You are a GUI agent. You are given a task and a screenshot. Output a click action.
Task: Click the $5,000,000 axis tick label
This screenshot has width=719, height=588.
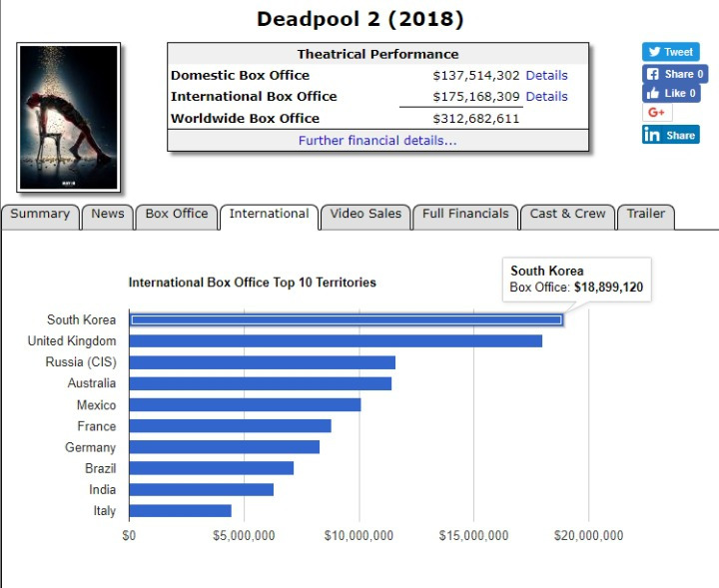[244, 535]
